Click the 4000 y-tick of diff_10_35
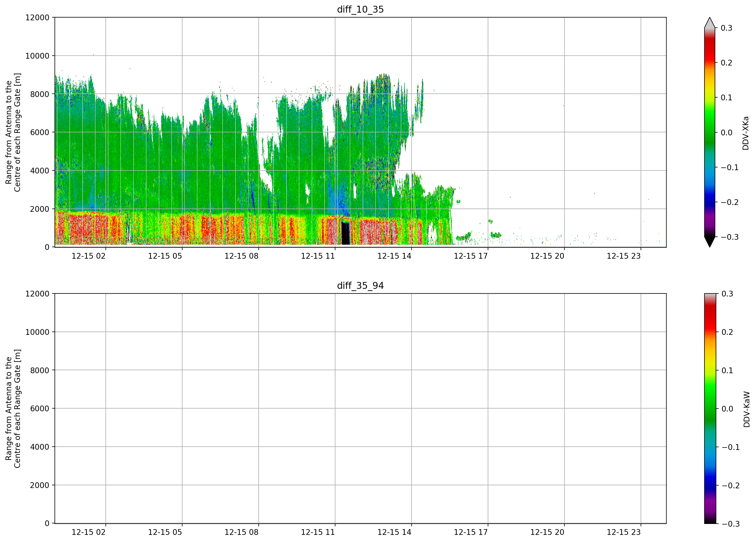This screenshot has height=542, width=756. (x=40, y=171)
